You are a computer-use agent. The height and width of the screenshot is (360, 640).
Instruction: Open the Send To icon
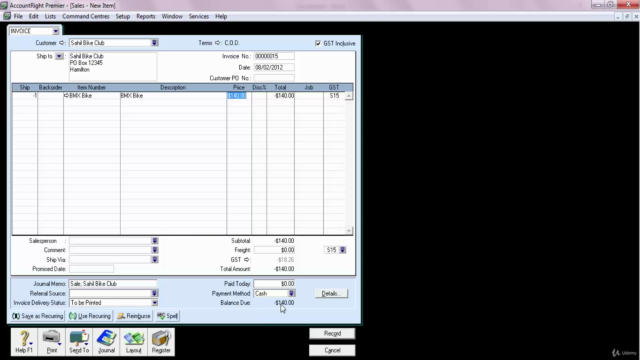(x=79, y=342)
